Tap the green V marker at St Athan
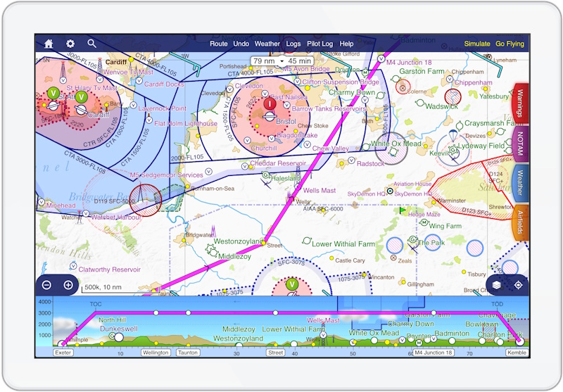The height and width of the screenshot is (392, 563). [53, 94]
